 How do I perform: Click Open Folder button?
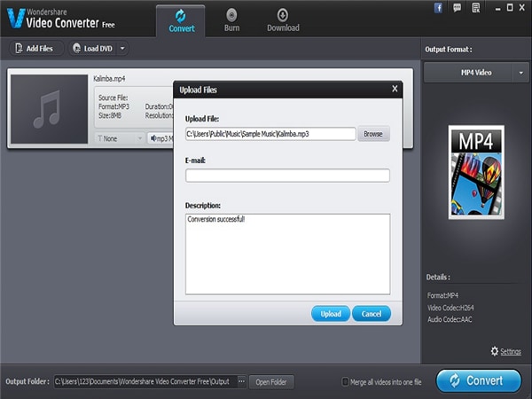click(x=271, y=382)
